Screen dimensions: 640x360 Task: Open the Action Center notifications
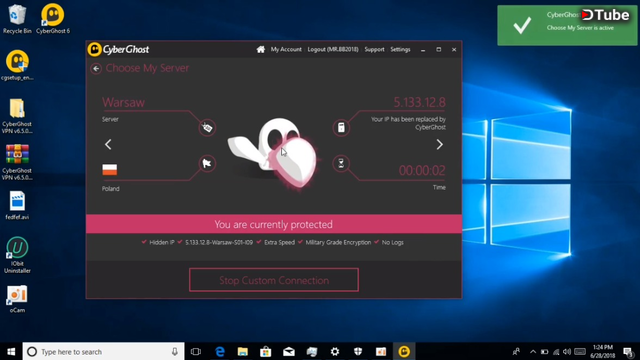(x=628, y=351)
